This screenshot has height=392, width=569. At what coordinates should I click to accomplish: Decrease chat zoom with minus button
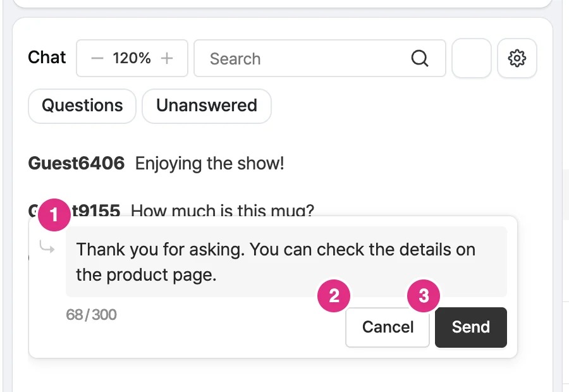97,58
